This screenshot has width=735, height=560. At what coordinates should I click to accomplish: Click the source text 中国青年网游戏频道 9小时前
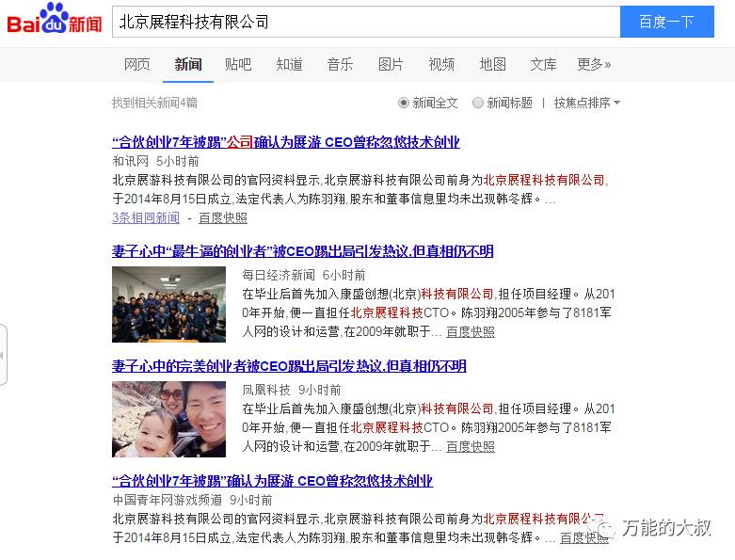coord(193,500)
